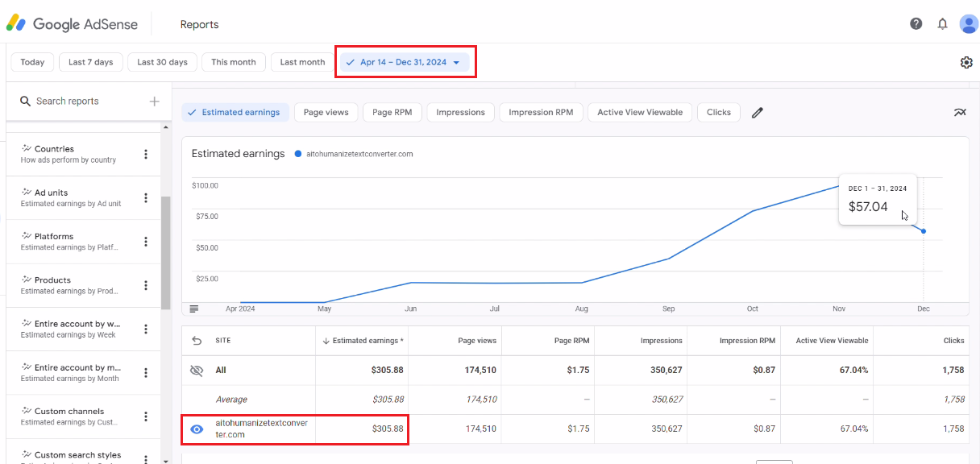Image resolution: width=980 pixels, height=464 pixels.
Task: Click the Clicks column header
Action: click(x=954, y=341)
